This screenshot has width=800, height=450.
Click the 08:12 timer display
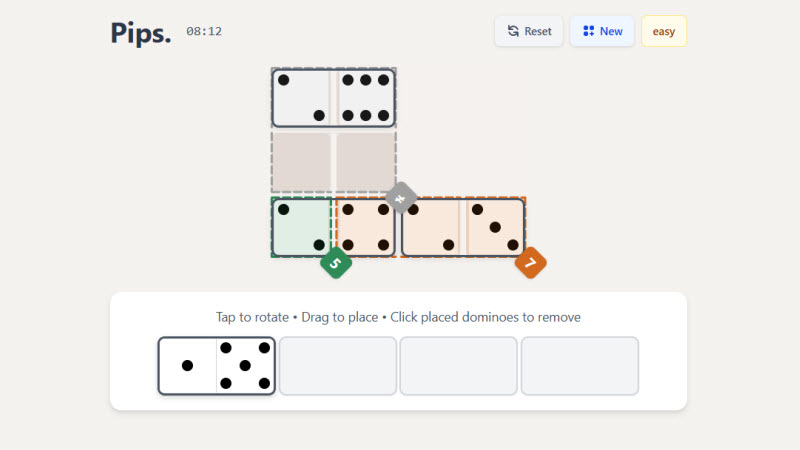point(204,32)
